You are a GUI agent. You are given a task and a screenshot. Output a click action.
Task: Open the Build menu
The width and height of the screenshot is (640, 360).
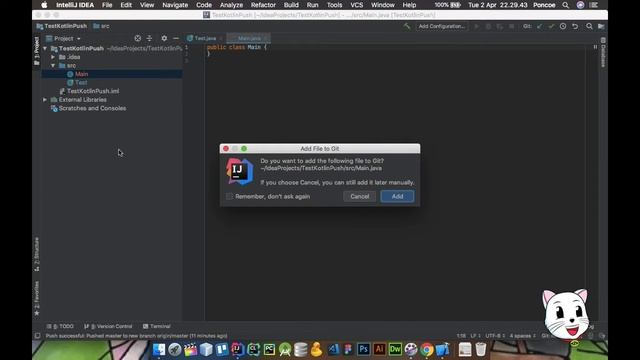point(291,5)
